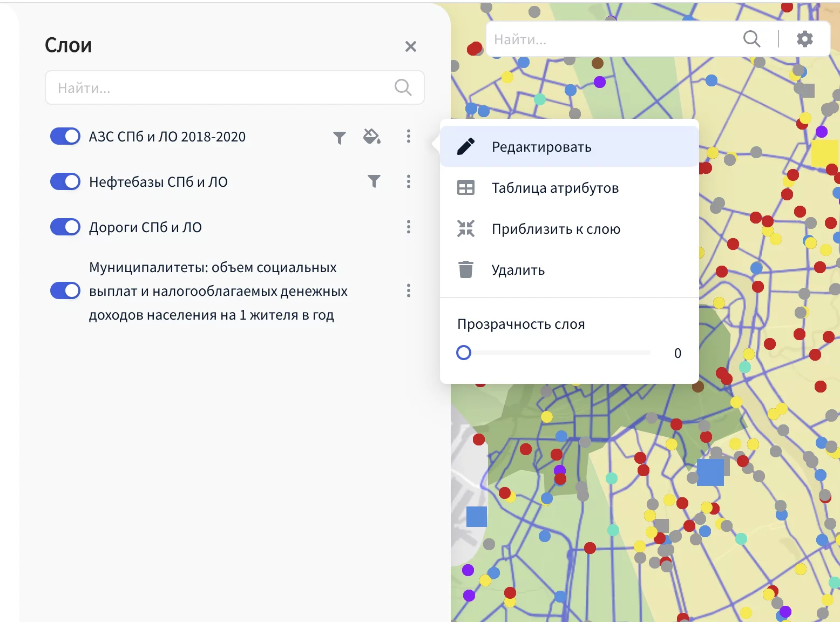This screenshot has width=840, height=622.
Task: Close the Слои panel
Action: click(410, 46)
